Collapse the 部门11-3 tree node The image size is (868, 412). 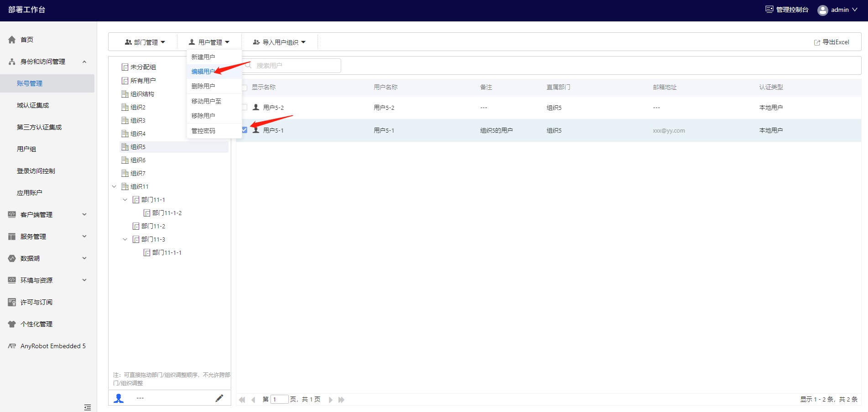[x=125, y=239]
